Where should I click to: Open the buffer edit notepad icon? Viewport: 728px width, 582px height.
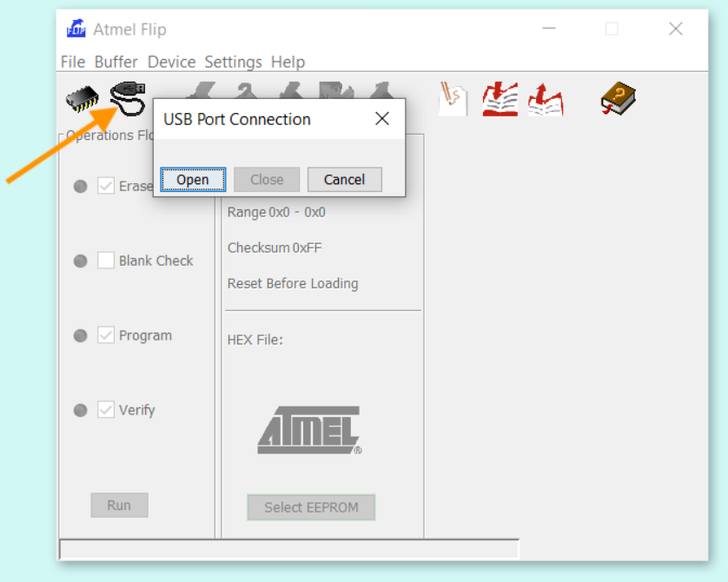point(453,99)
